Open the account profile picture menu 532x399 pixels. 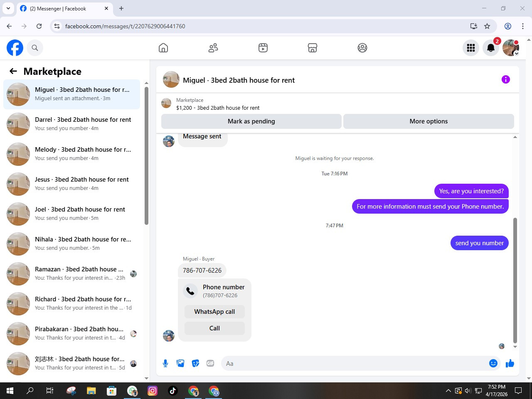[511, 48]
